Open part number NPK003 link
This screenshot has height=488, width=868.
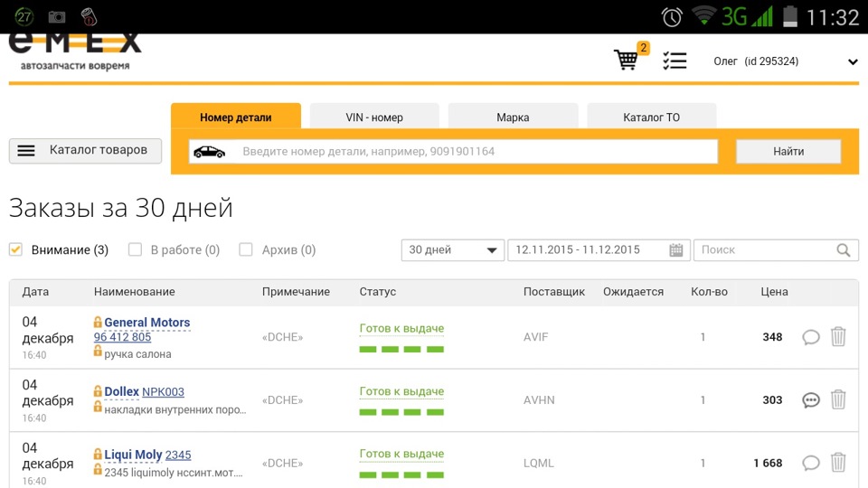coord(164,391)
